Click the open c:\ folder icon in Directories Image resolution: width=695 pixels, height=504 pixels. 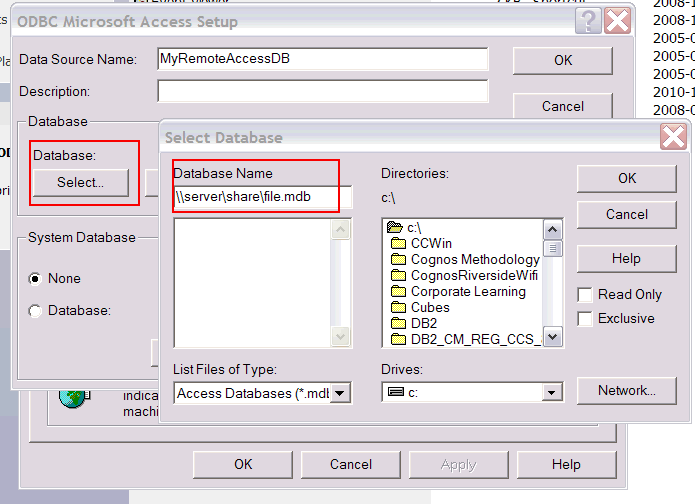click(x=394, y=227)
